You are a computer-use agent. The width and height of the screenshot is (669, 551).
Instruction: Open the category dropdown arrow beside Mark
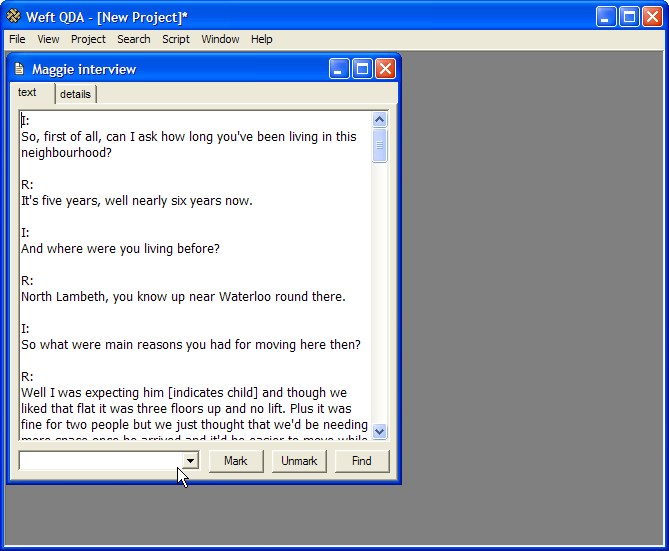tap(190, 461)
